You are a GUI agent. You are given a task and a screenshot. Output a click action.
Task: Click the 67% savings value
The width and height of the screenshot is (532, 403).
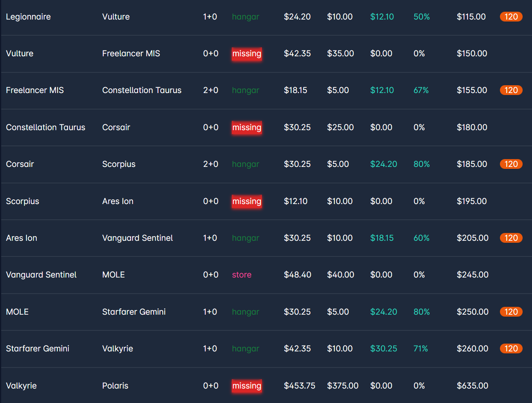pos(421,90)
